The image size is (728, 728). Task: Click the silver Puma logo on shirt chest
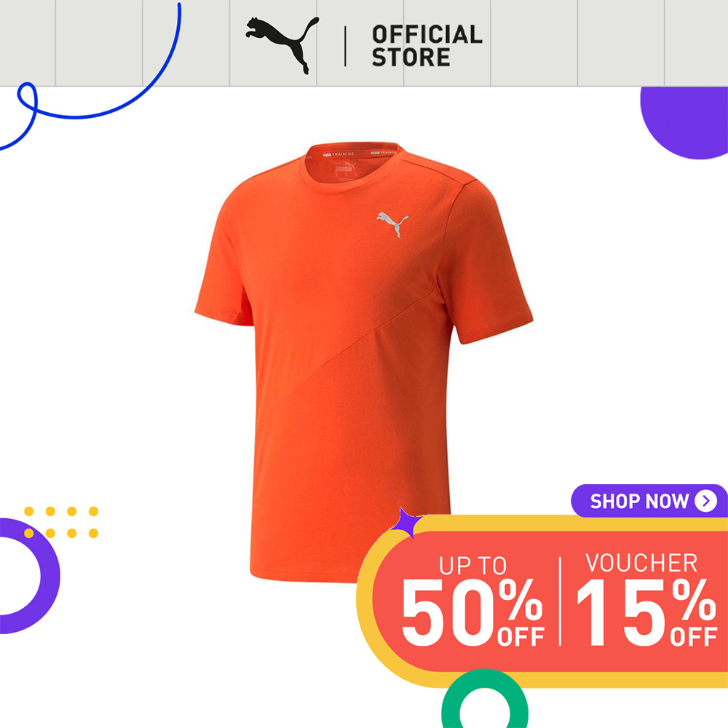[393, 224]
